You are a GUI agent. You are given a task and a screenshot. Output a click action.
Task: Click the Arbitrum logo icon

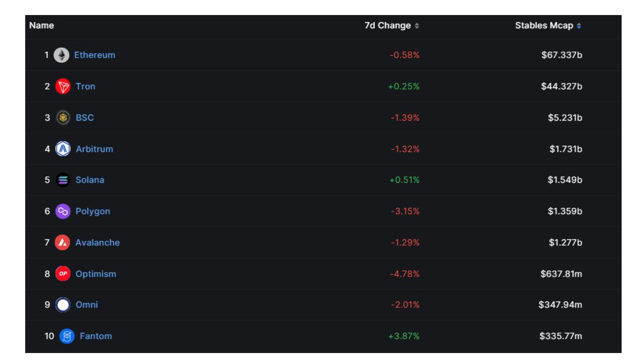point(63,149)
